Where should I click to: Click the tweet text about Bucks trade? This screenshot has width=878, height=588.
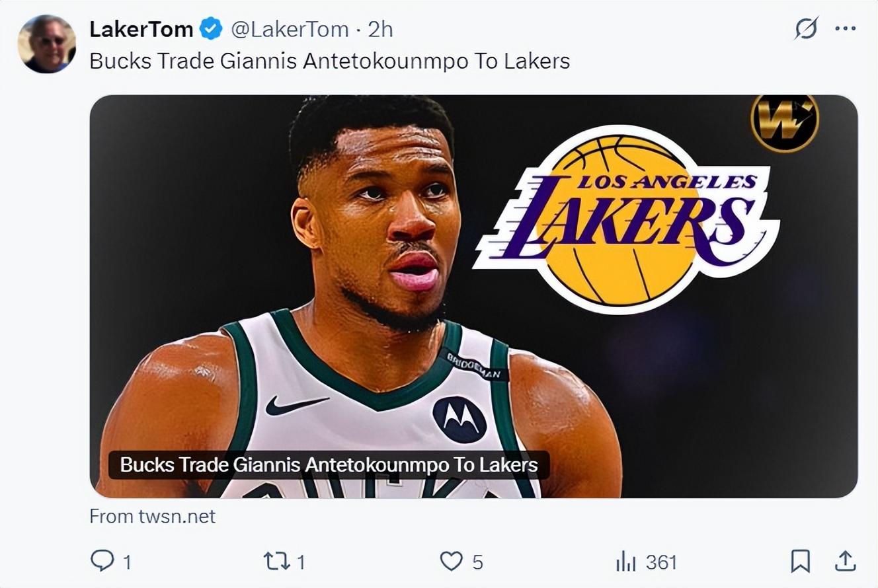click(x=329, y=61)
